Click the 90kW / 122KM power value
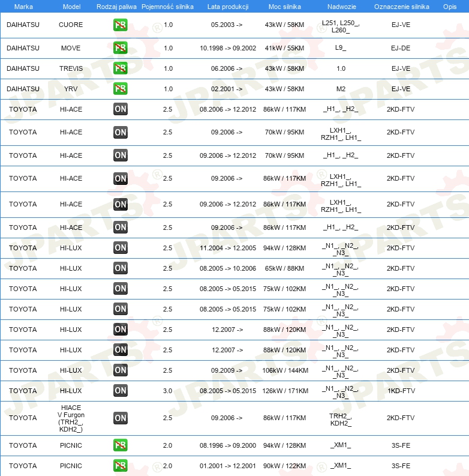The width and height of the screenshot is (469, 476). coord(284,465)
